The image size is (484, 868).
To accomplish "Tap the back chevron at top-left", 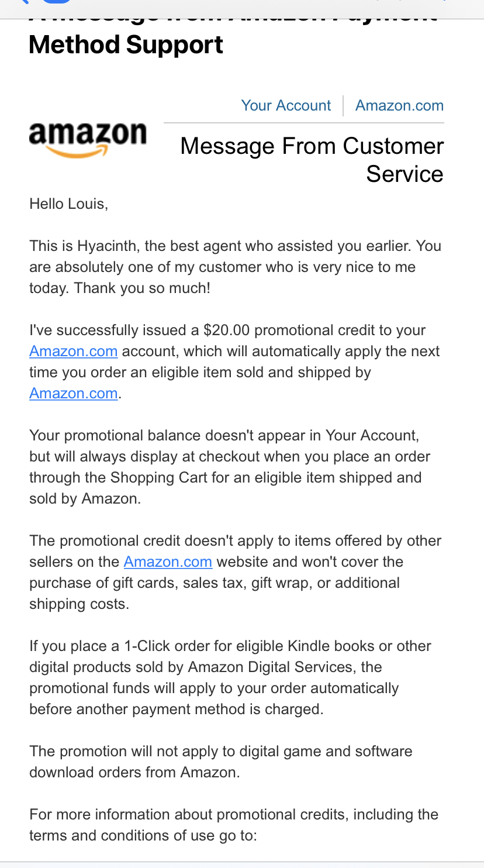I will tap(23, 2).
